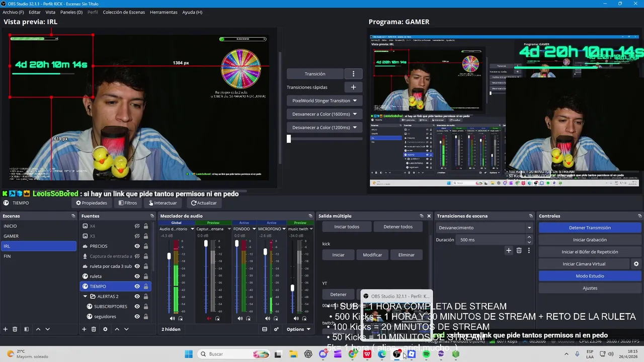Move selected scene up arrow
Image resolution: width=644 pixels, height=362 pixels.
[38, 329]
